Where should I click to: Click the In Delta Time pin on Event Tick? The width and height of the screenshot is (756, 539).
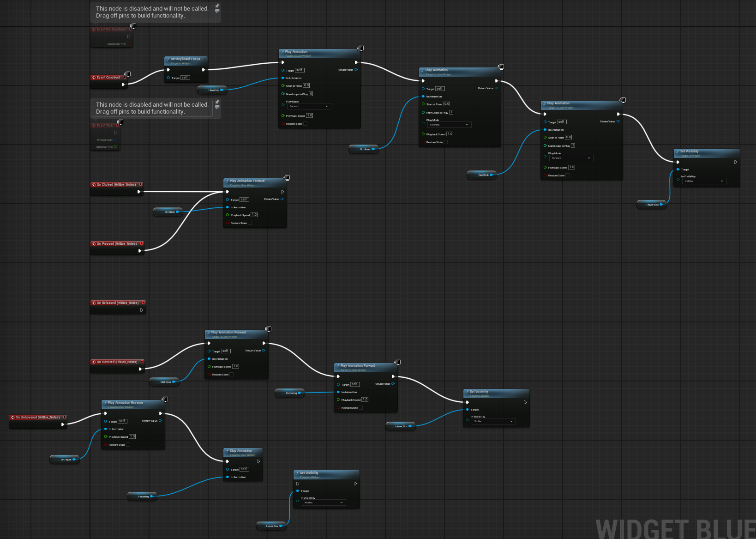point(115,147)
